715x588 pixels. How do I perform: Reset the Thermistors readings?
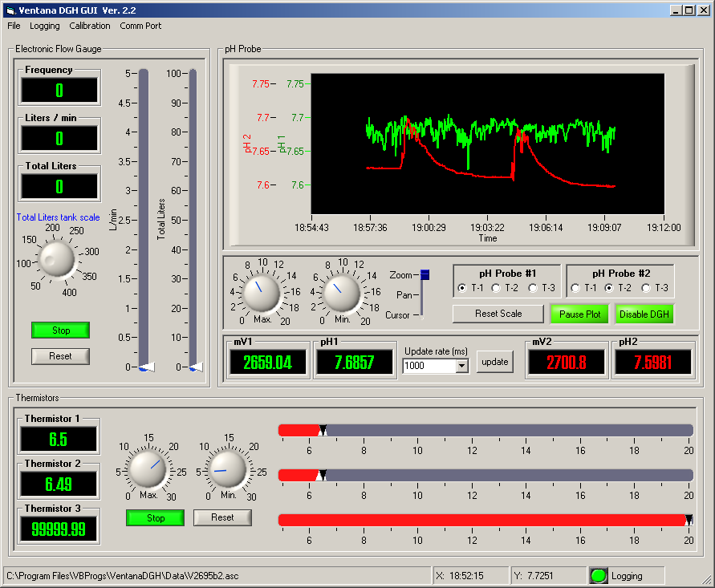coord(222,517)
